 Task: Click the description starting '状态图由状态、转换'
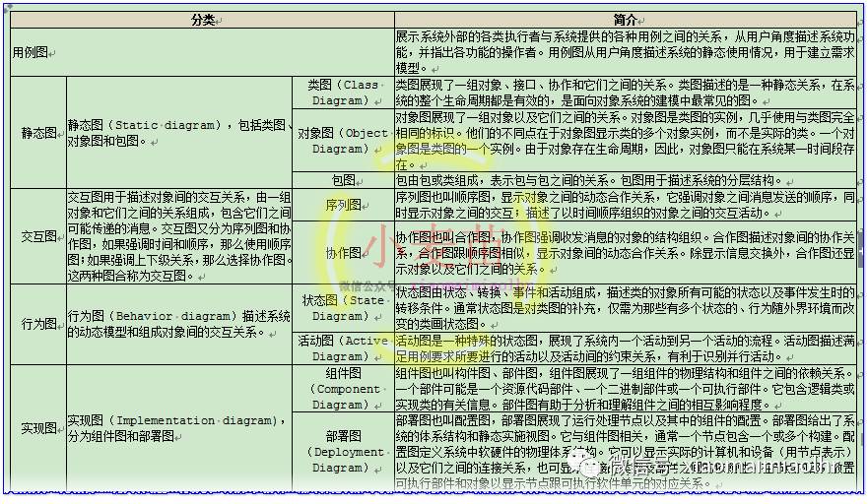pos(626,308)
